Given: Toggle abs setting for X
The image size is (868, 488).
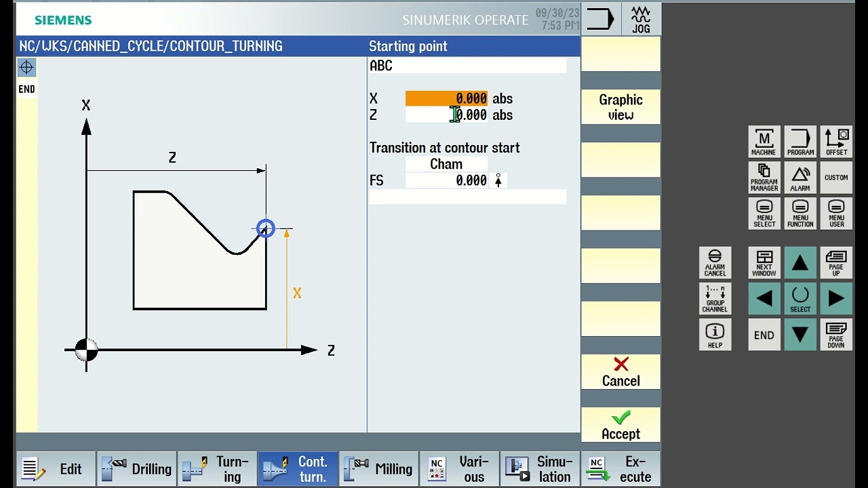Looking at the screenshot, I should click(502, 99).
